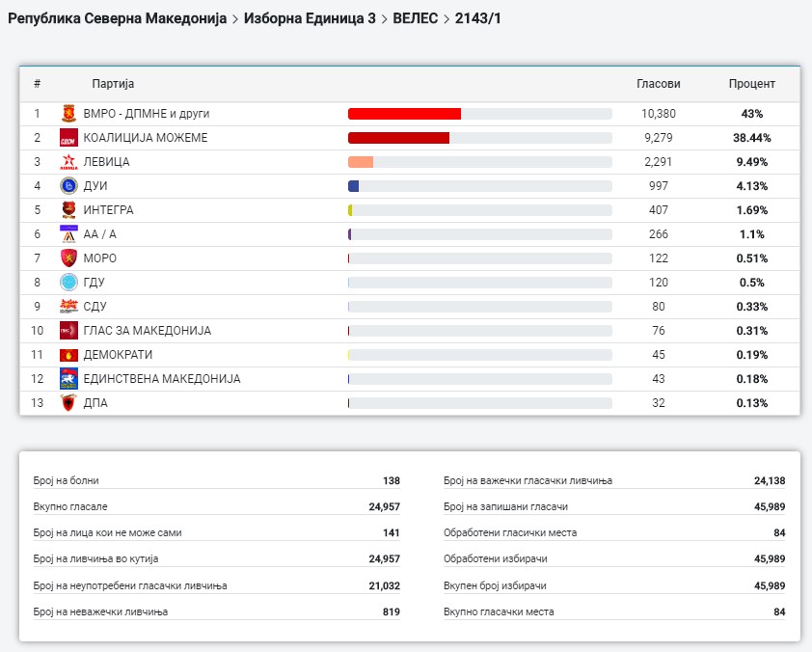Screen dimensions: 812x652
Task: Click the АА / А party logo
Action: point(68,234)
